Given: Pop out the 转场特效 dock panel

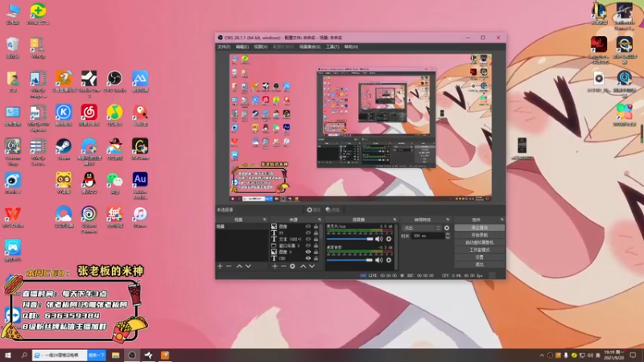Looking at the screenshot, I should click(448, 220).
